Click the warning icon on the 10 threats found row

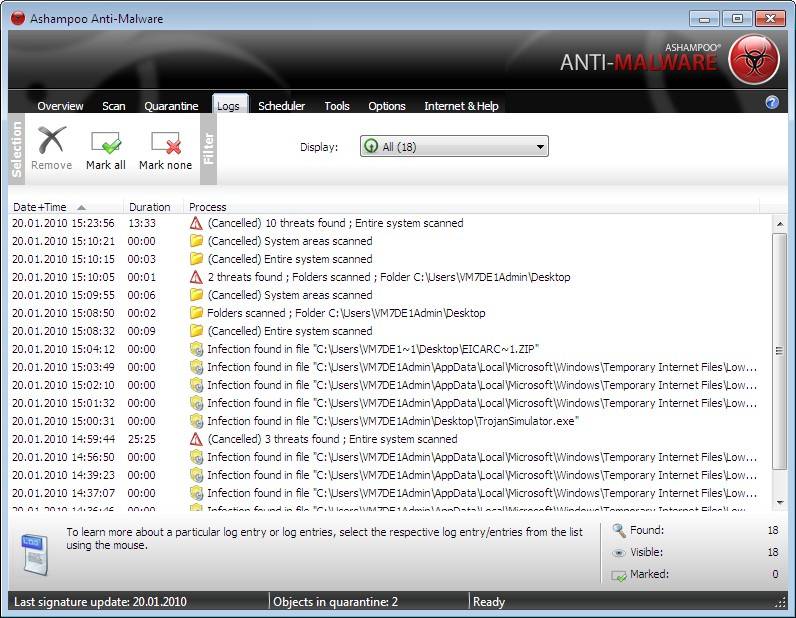point(196,223)
